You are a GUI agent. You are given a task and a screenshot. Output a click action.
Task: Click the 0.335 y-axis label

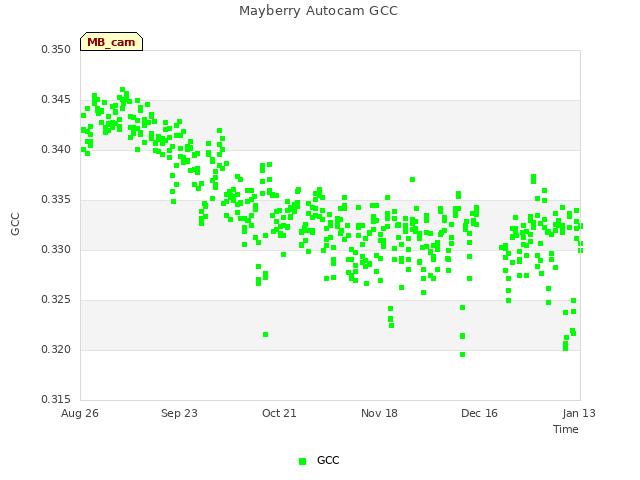(x=56, y=200)
